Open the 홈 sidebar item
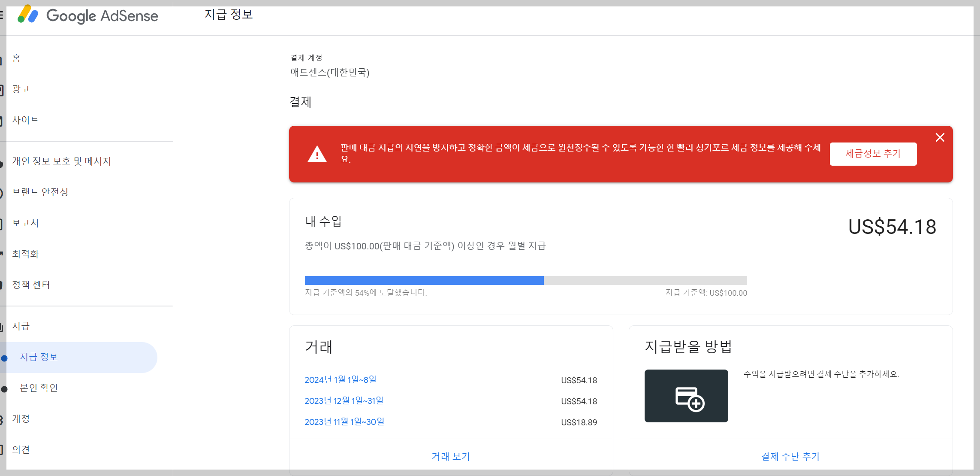 click(16, 58)
